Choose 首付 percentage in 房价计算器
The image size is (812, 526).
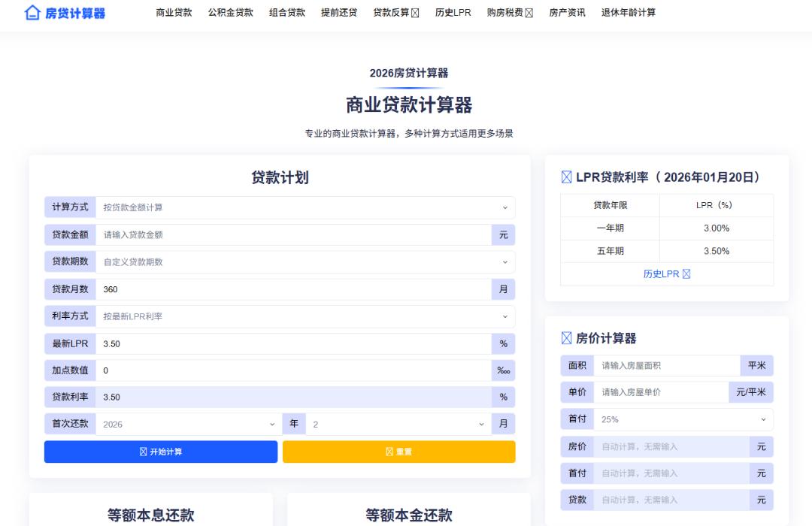682,419
